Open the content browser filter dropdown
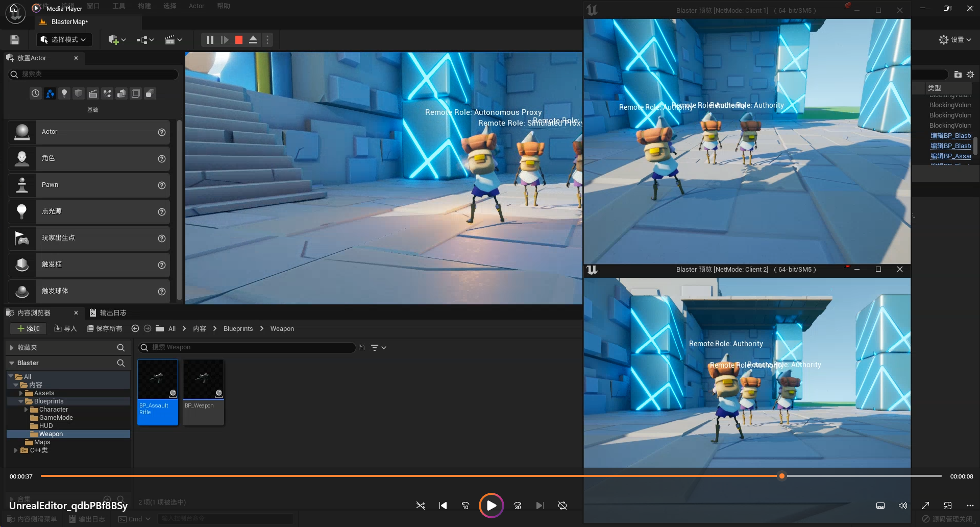This screenshot has height=527, width=980. click(379, 348)
